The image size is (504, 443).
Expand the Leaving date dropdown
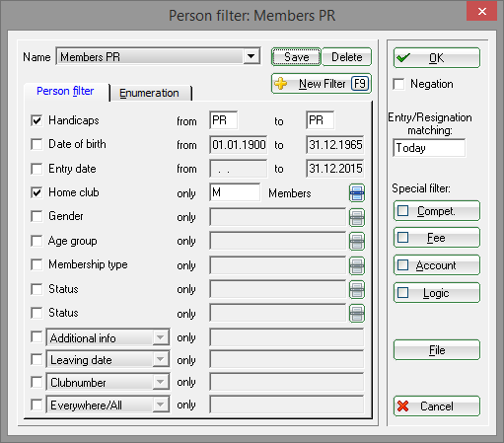161,359
